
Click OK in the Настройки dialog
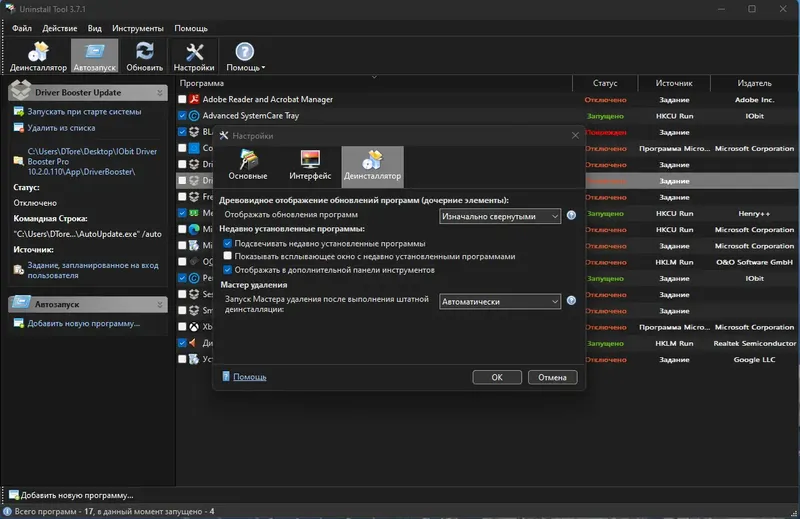pos(497,377)
